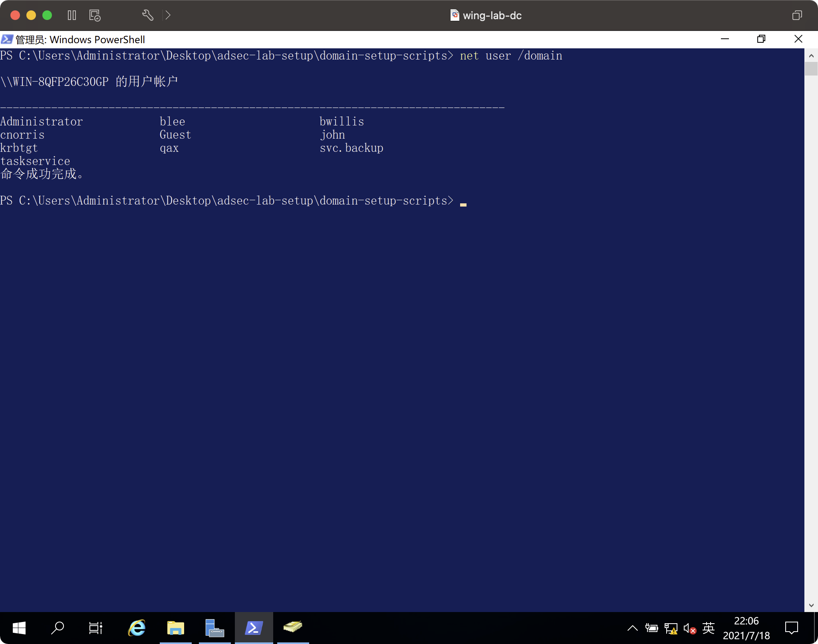Click the username 'Administrator'
The image size is (818, 644).
tap(42, 121)
